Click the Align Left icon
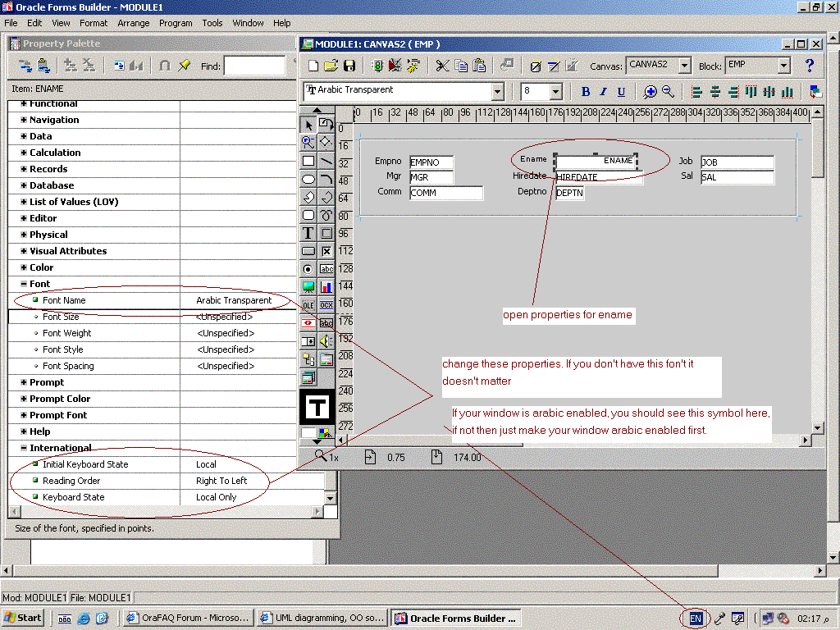This screenshot has height=630, width=840. [697, 92]
